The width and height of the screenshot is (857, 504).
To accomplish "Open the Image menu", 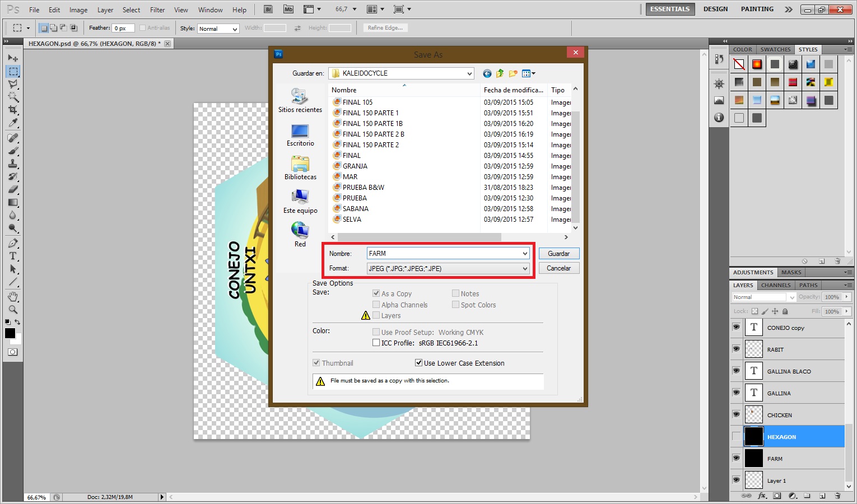I will click(x=78, y=10).
